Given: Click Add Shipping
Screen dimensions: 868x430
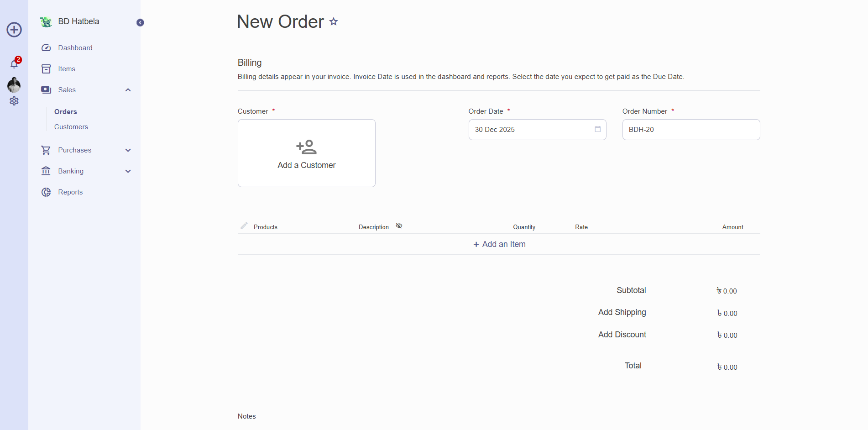Looking at the screenshot, I should click(622, 312).
